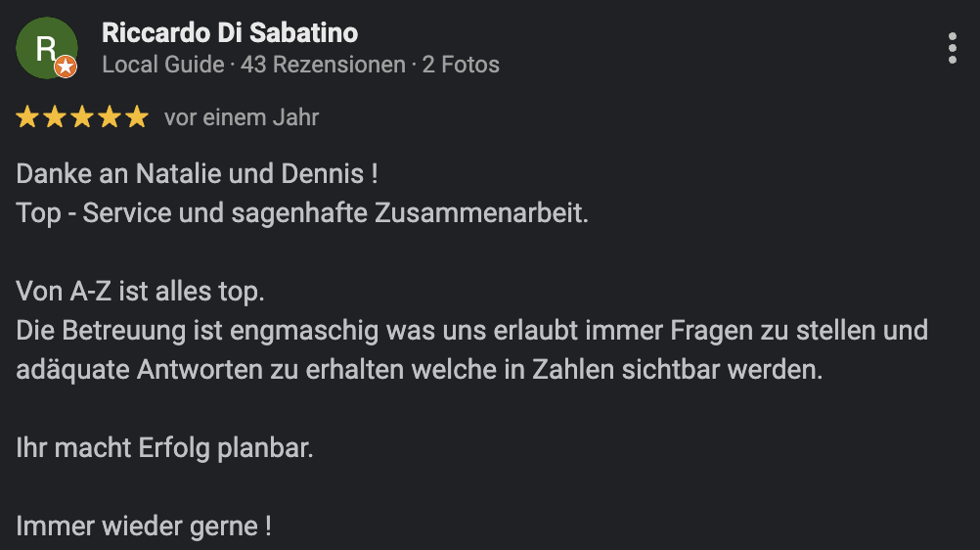Open Riccardo Di Sabatino's profile name link
The image size is (980, 550).
click(230, 33)
